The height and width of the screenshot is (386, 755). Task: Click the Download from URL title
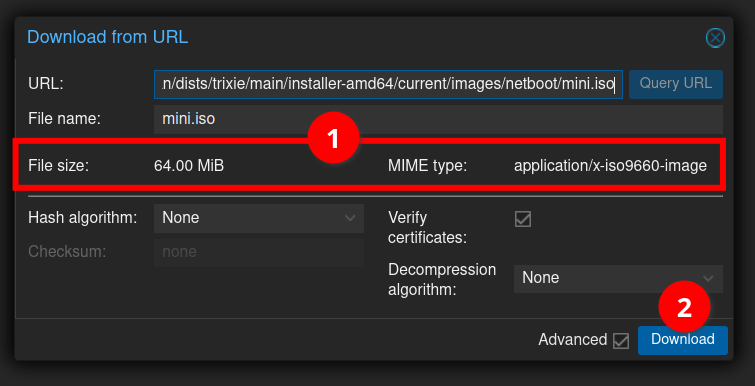coord(107,37)
